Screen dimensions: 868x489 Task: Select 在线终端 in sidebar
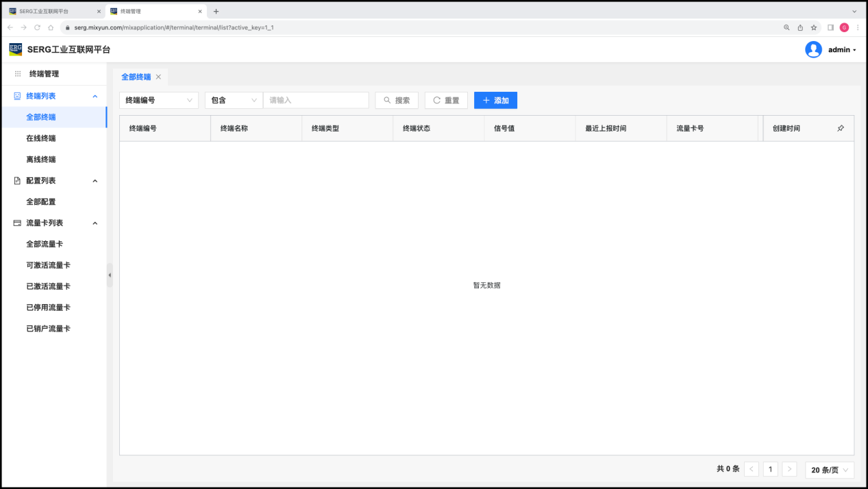41,138
